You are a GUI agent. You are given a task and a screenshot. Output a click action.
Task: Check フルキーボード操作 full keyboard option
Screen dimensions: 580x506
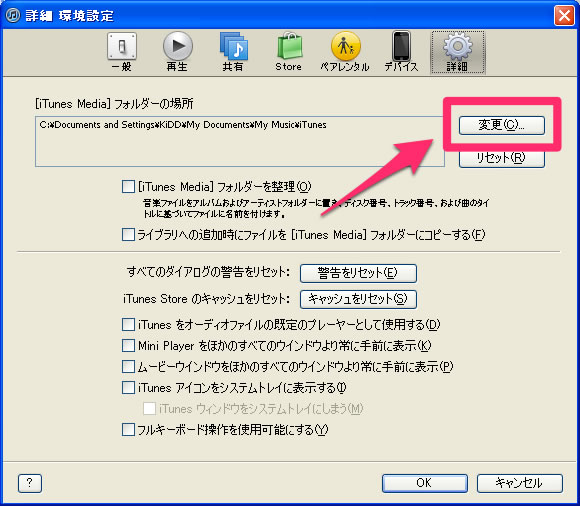pos(128,430)
